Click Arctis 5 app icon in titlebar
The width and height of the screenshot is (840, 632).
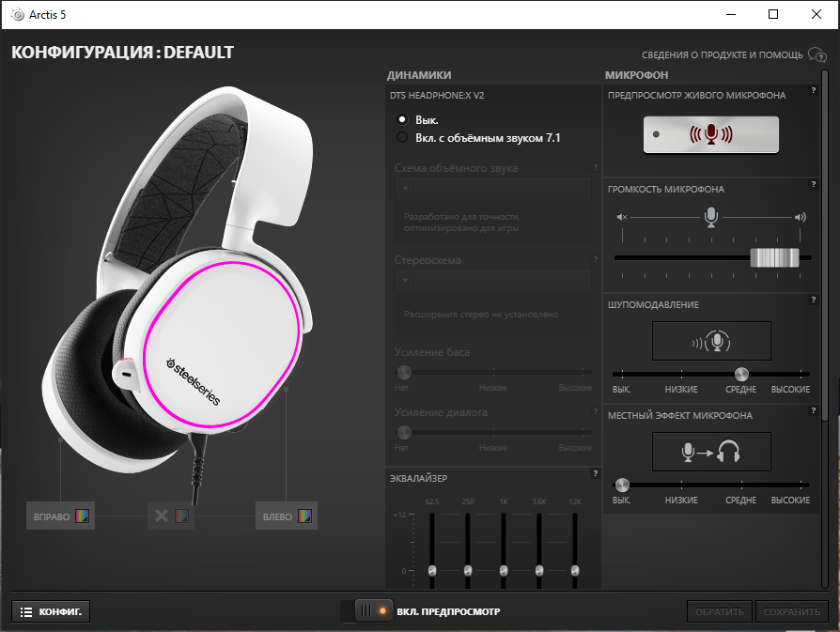[x=17, y=14]
